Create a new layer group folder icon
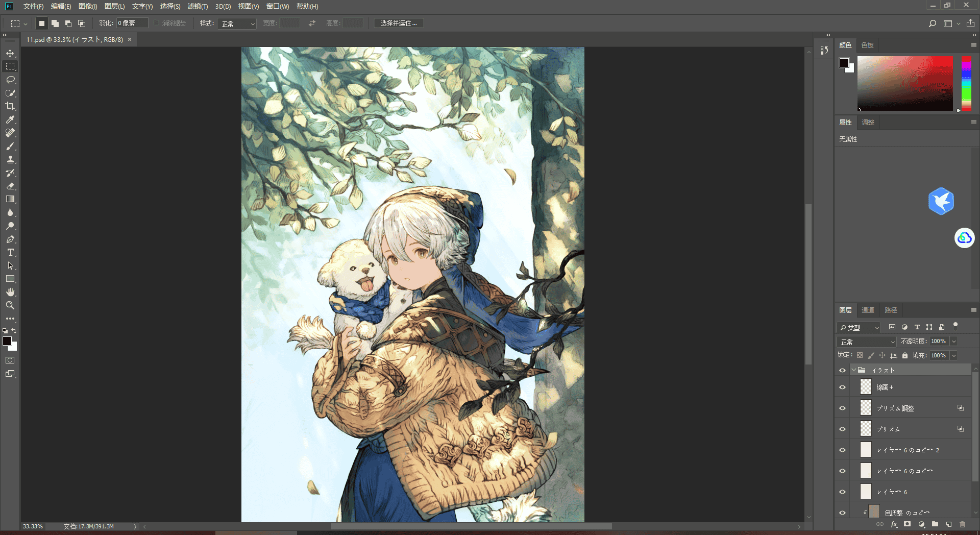980x535 pixels. [935, 524]
